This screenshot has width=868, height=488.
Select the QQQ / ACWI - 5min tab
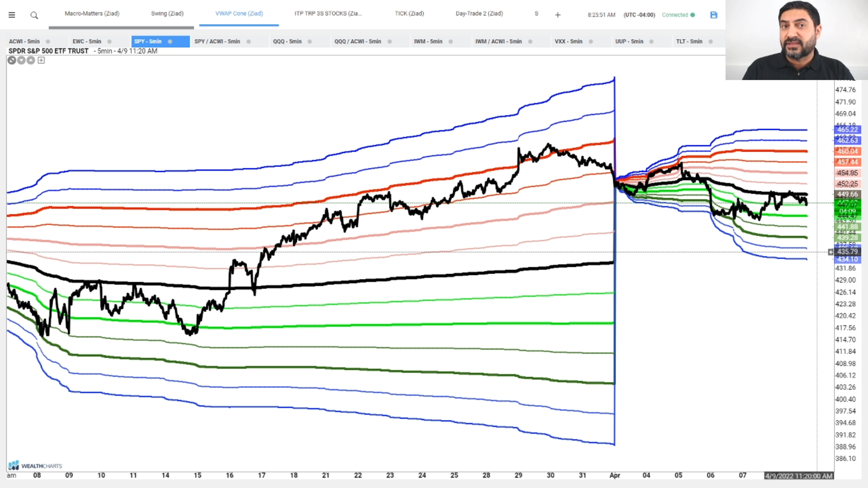coord(358,42)
